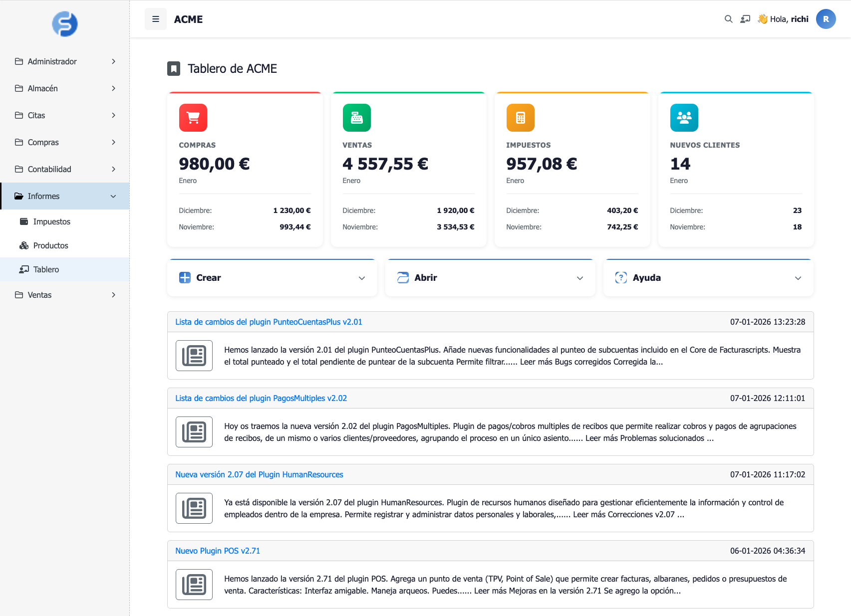Click the blue Nuevos Clientes people icon

[684, 118]
